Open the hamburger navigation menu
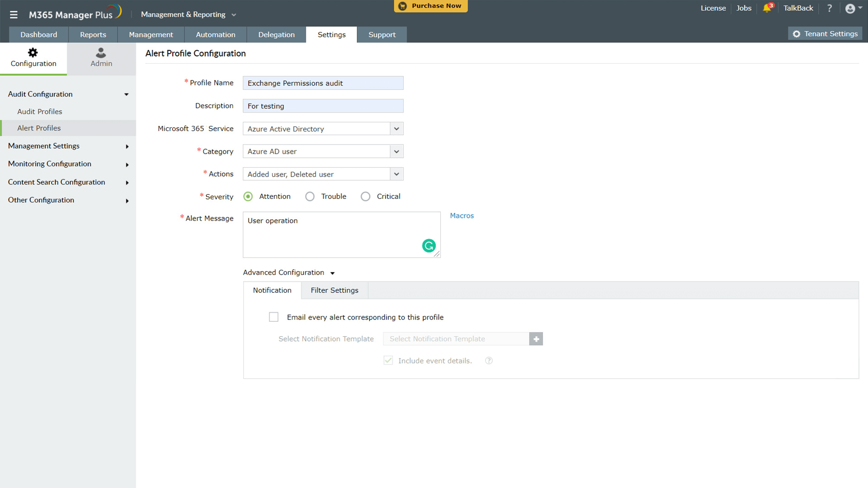 click(x=14, y=14)
